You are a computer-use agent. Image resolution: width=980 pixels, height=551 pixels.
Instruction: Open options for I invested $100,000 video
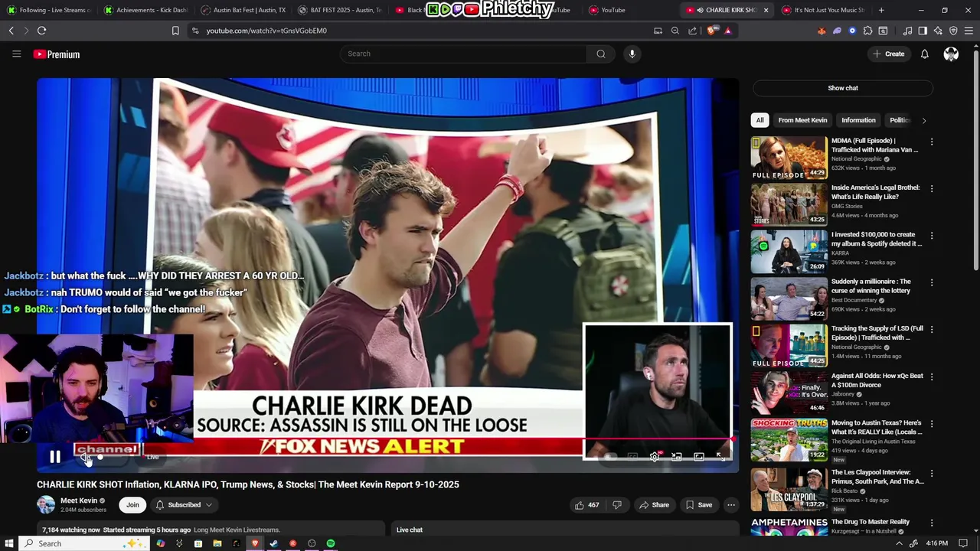click(932, 236)
